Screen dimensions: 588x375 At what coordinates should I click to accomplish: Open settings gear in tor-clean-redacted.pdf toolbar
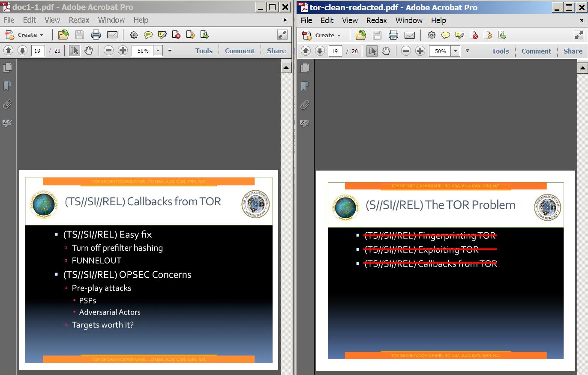click(432, 35)
